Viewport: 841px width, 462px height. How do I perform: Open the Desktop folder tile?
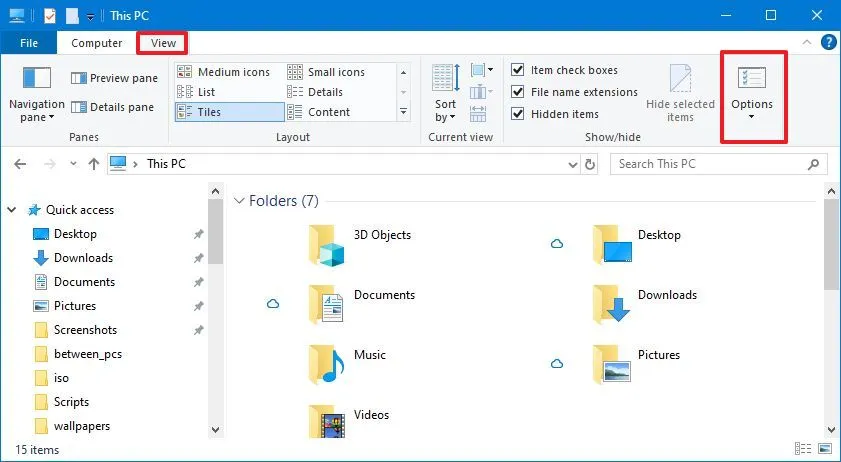click(637, 246)
